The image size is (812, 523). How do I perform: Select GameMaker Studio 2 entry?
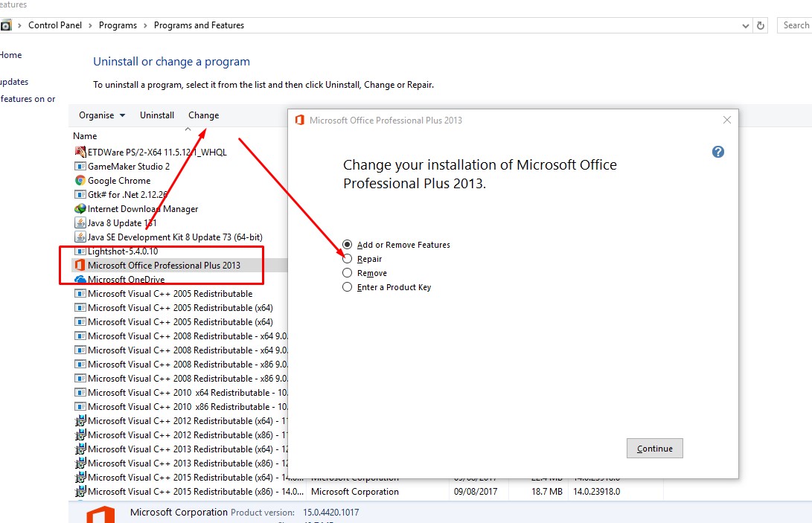pyautogui.click(x=129, y=166)
